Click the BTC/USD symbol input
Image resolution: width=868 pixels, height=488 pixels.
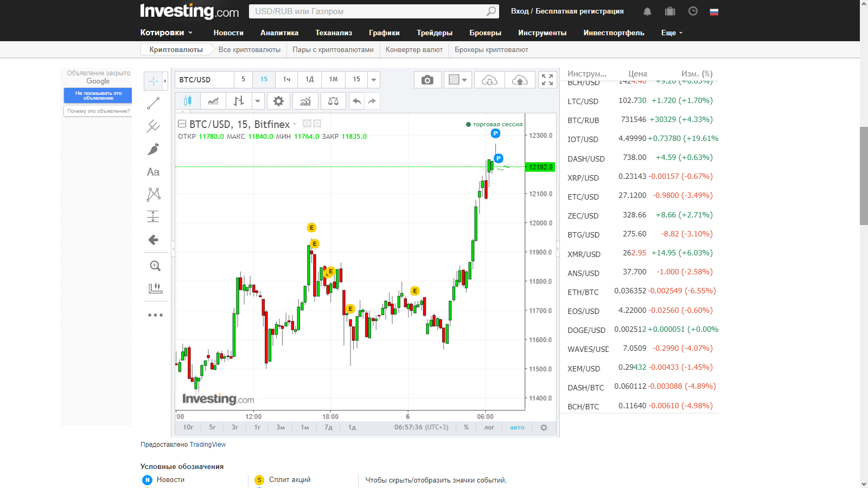coord(205,80)
